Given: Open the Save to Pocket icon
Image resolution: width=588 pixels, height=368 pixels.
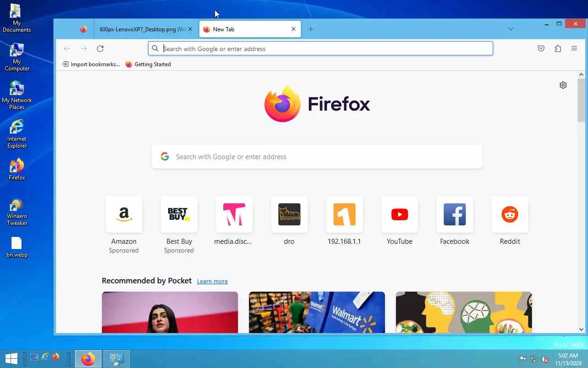Looking at the screenshot, I should [x=541, y=48].
